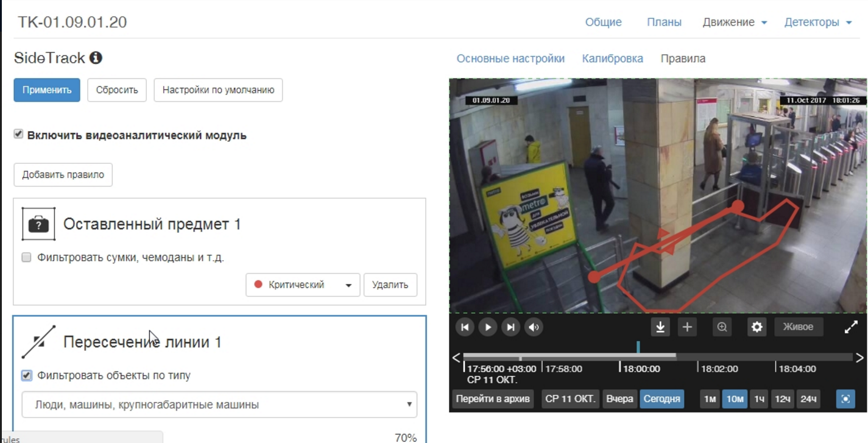Set timeline scale to 1ч
868x443 pixels.
click(759, 399)
